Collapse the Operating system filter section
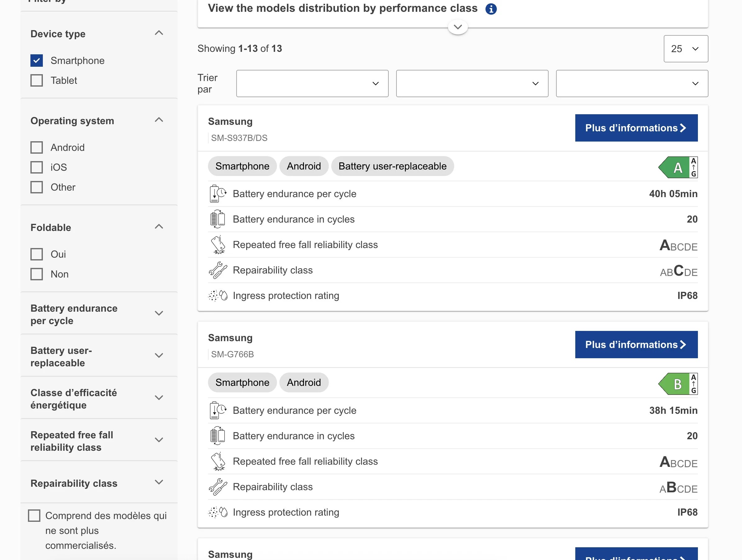The height and width of the screenshot is (560, 742). [x=159, y=120]
